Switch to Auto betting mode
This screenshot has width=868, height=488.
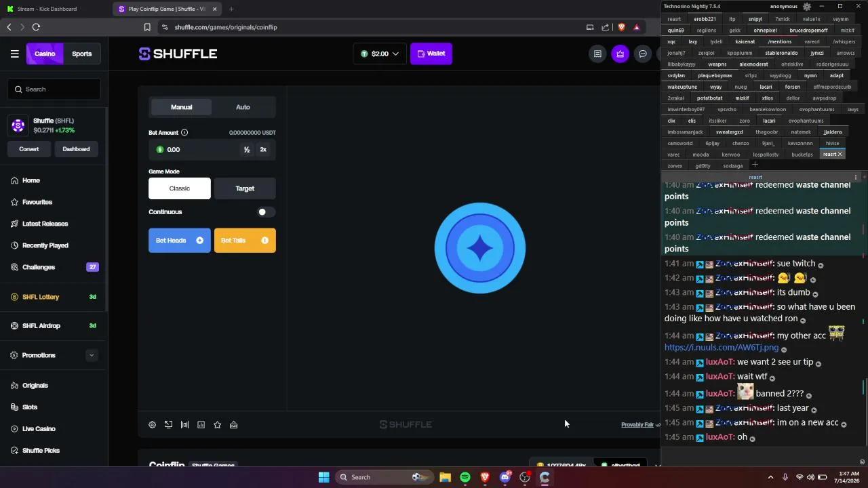tap(243, 107)
